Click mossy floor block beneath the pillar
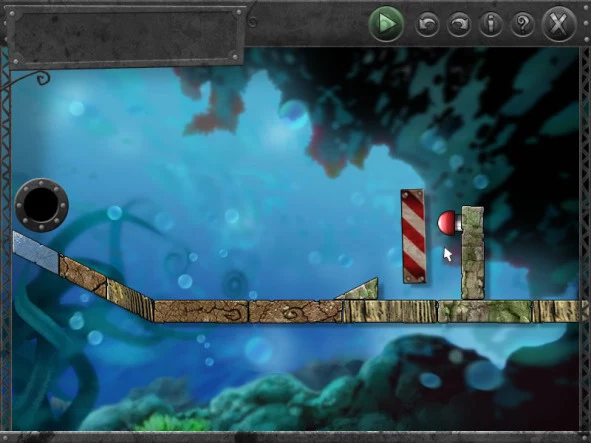Screen dimensions: 591x443 click(485, 311)
